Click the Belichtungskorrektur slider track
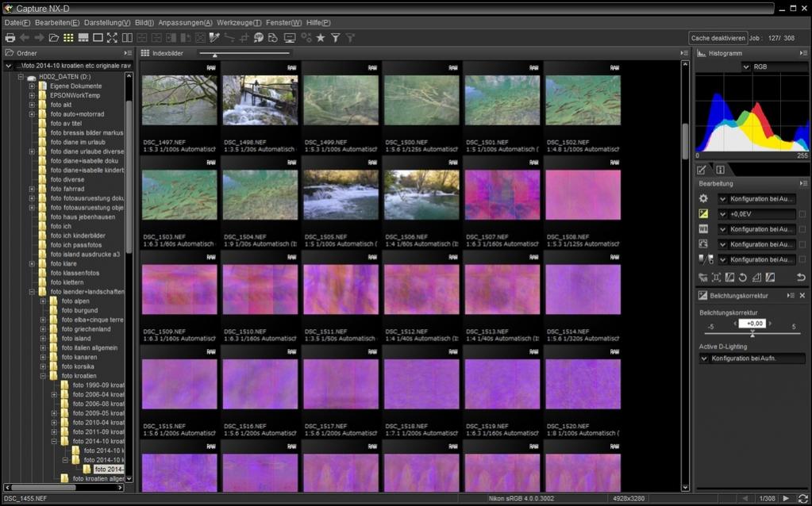812x506 pixels. [752, 334]
